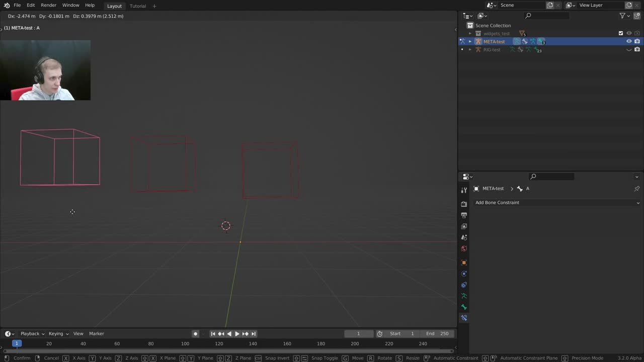
Task: Open the Playback menu in the timeline
Action: pos(30,333)
